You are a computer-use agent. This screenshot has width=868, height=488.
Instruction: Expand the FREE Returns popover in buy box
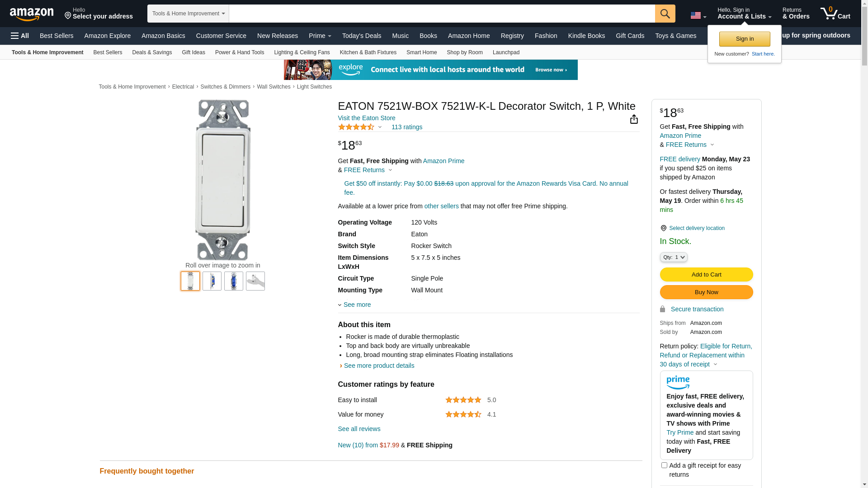(689, 145)
